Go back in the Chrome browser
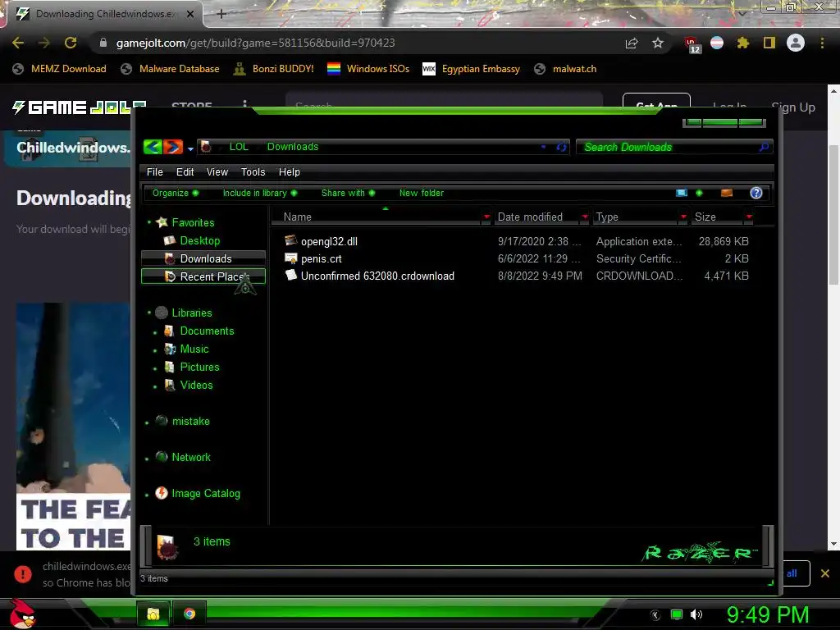This screenshot has height=630, width=840. click(x=18, y=43)
